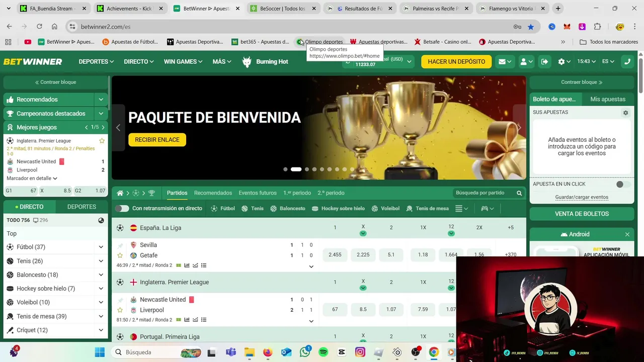Filter live events by Fútbol
This screenshot has height=362, width=644.
coord(223,208)
